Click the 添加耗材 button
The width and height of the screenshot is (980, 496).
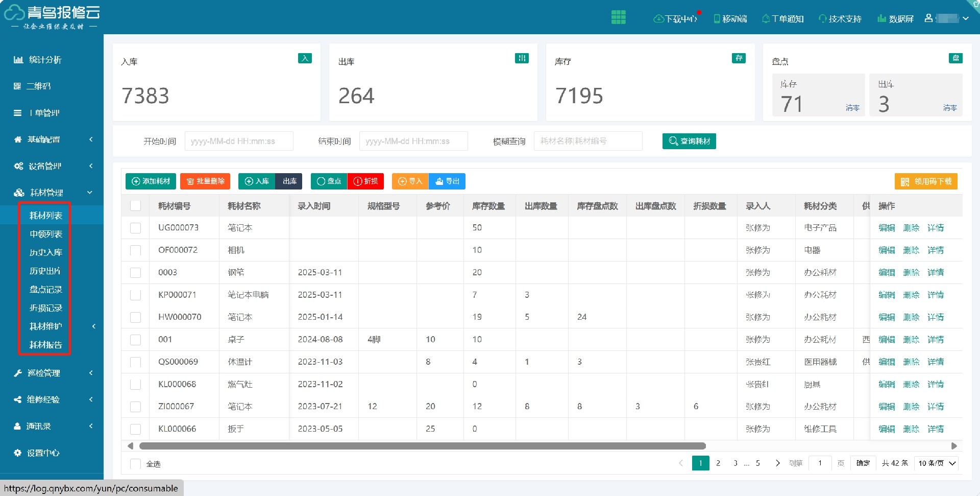(x=151, y=181)
